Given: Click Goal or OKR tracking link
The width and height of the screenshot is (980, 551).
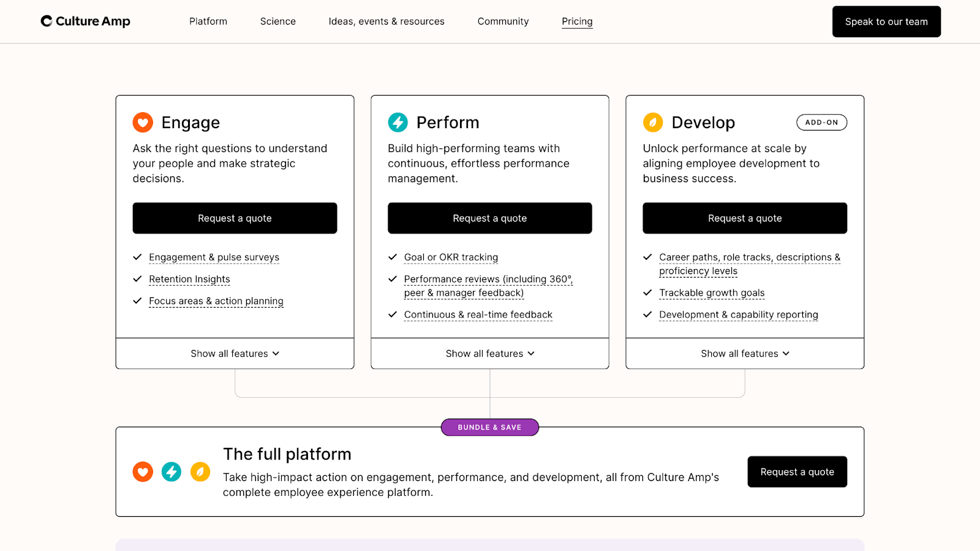Looking at the screenshot, I should pyautogui.click(x=451, y=257).
